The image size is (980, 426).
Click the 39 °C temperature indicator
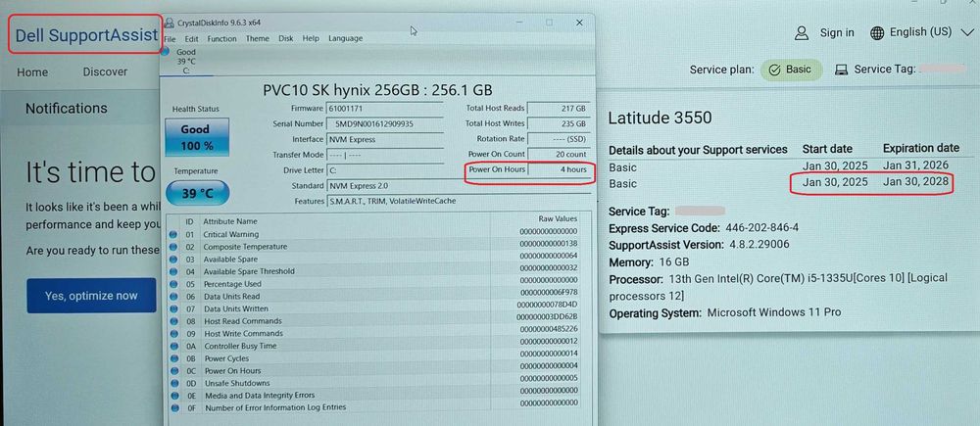click(198, 193)
